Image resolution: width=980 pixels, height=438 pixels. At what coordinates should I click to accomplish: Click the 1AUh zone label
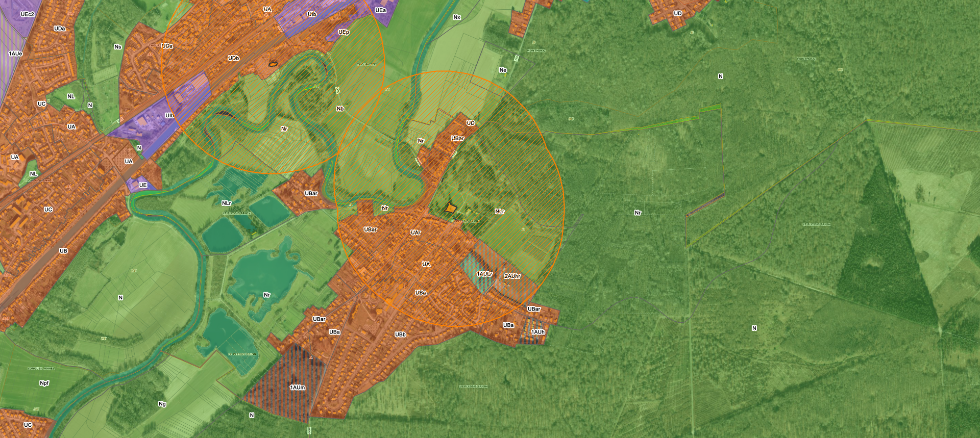(x=538, y=332)
